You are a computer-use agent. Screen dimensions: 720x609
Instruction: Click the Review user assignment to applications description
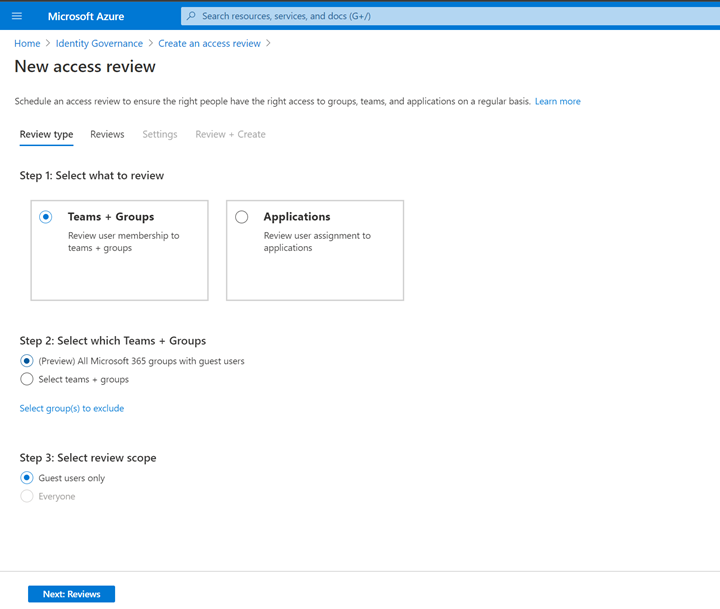pyautogui.click(x=317, y=242)
